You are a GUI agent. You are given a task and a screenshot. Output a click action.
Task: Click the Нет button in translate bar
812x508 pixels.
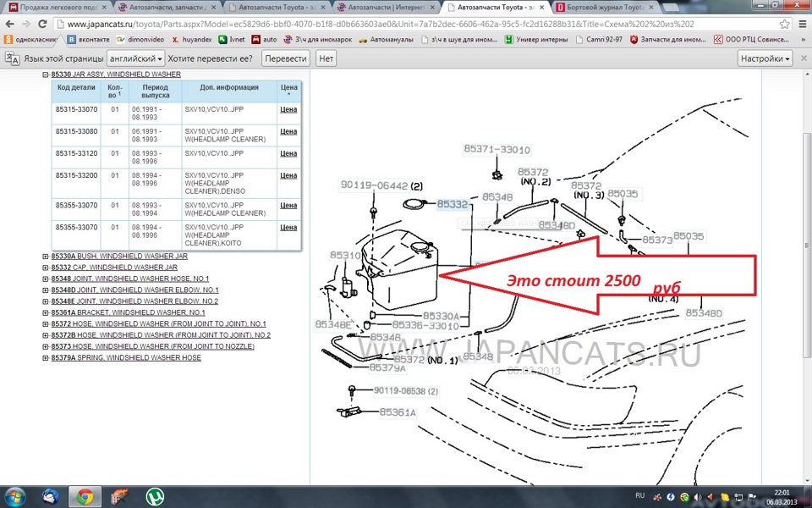[326, 58]
